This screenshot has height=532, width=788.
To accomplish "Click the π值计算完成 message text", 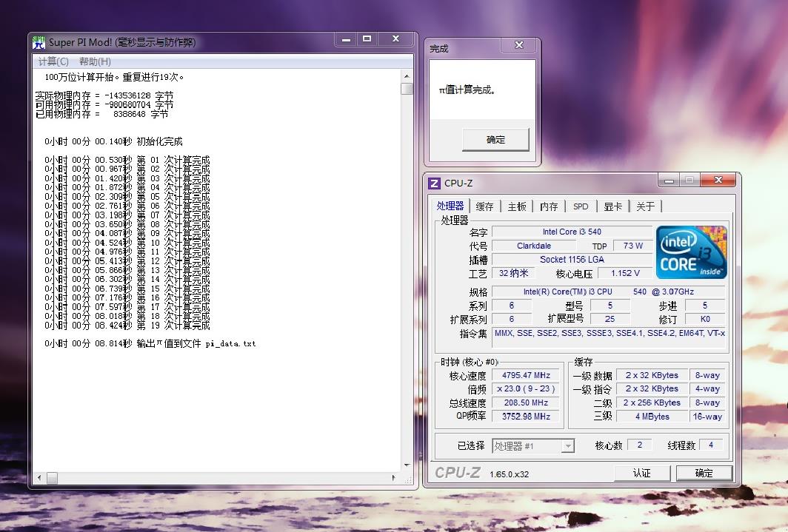I will point(467,90).
